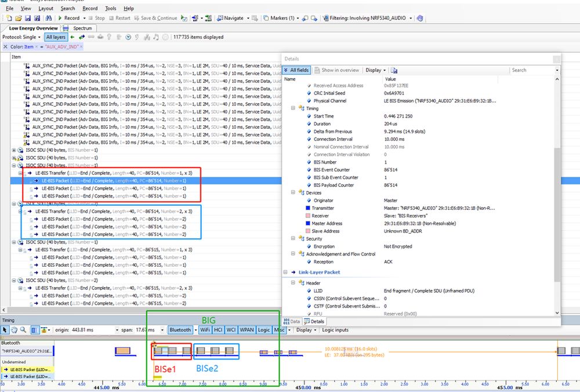This screenshot has height=392, width=580.
Task: Select the hand pan tool in Timing
Action: pos(13,330)
